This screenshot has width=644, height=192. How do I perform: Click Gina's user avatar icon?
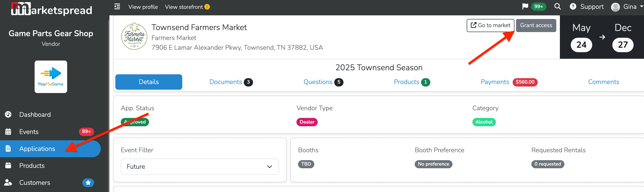click(x=615, y=7)
